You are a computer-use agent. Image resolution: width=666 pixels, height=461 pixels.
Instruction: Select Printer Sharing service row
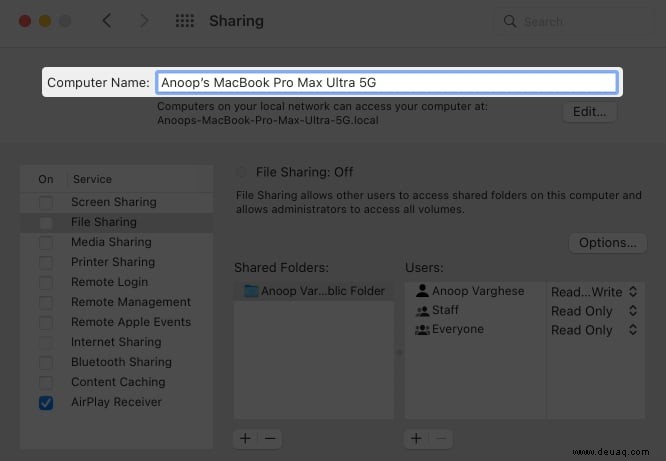pyautogui.click(x=116, y=262)
